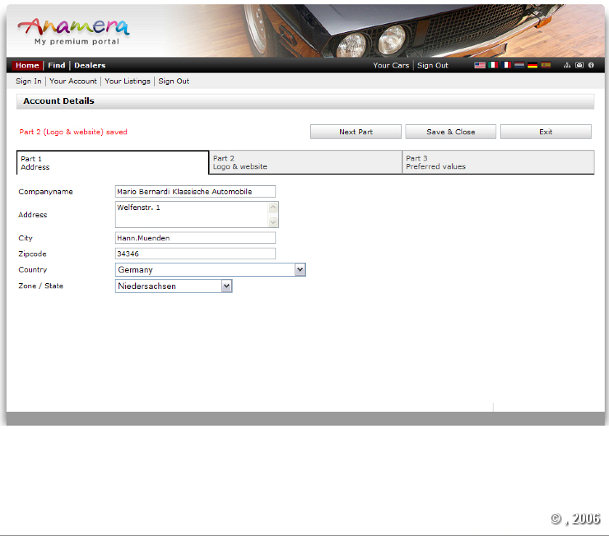This screenshot has height=536, width=609.
Task: Click into the City input field
Action: point(195,238)
